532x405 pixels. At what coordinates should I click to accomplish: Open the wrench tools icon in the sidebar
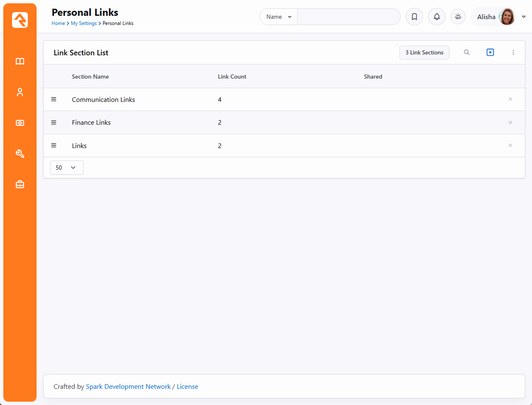[x=20, y=154]
